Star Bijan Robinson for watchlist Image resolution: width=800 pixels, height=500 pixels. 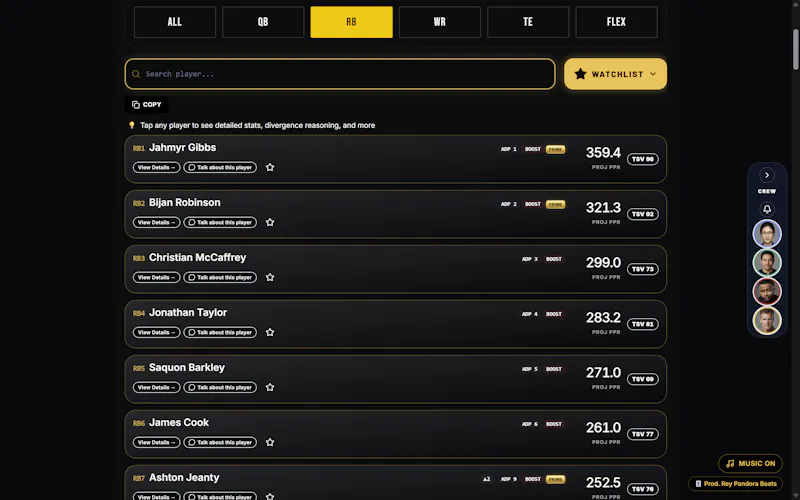tap(270, 222)
